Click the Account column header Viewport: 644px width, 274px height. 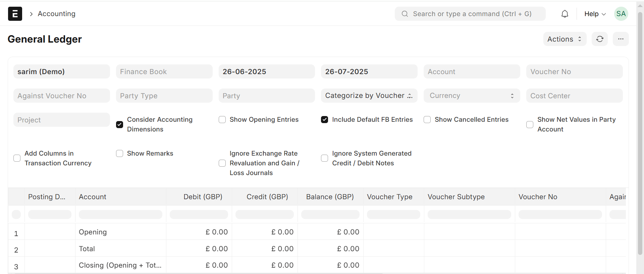click(121, 197)
